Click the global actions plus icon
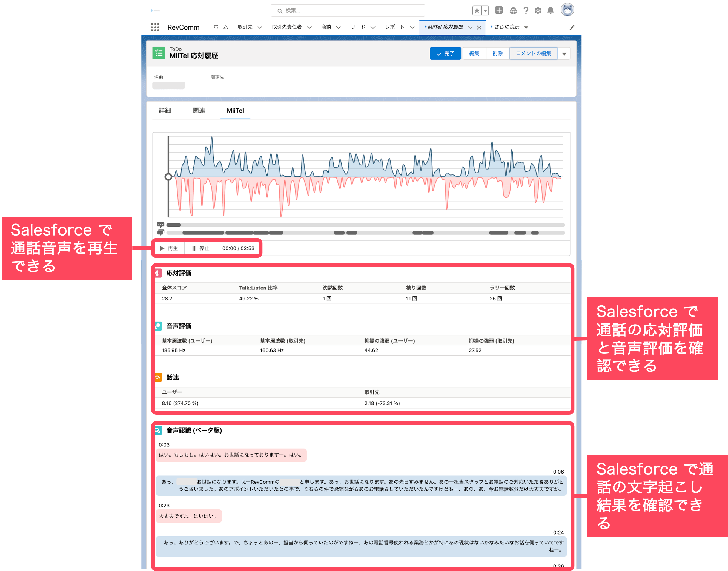 499,10
